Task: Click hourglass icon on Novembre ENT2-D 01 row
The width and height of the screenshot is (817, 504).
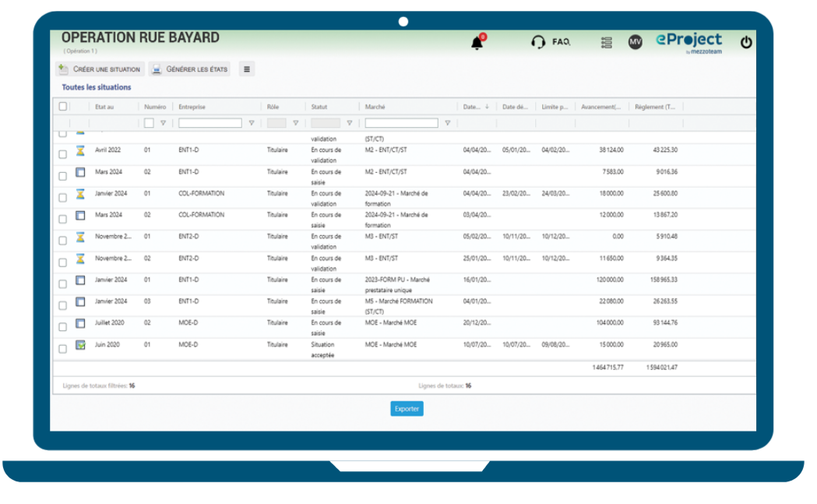Action: pos(80,237)
